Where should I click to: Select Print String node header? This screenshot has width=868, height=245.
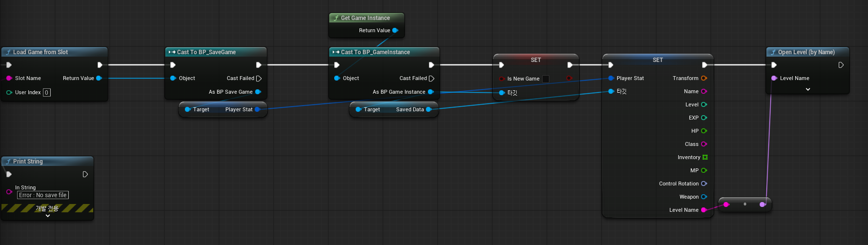[47, 162]
